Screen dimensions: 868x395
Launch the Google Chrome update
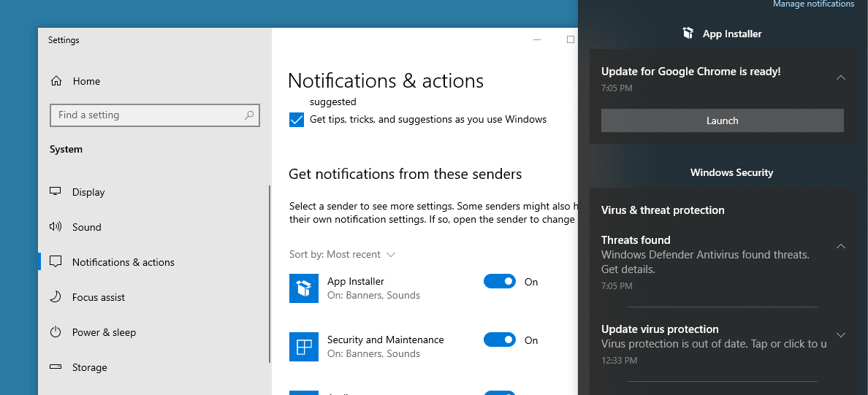(722, 121)
